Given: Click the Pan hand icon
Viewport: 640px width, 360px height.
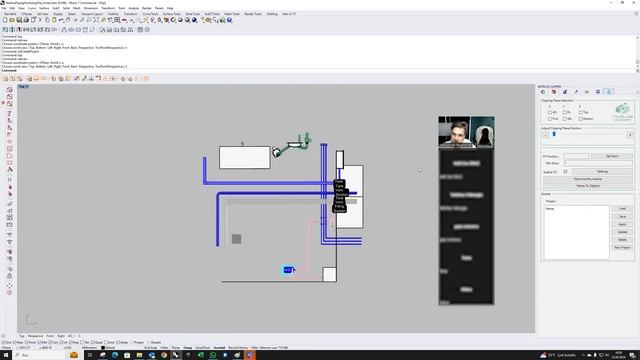Looking at the screenshot, I should pyautogui.click(x=68, y=20).
